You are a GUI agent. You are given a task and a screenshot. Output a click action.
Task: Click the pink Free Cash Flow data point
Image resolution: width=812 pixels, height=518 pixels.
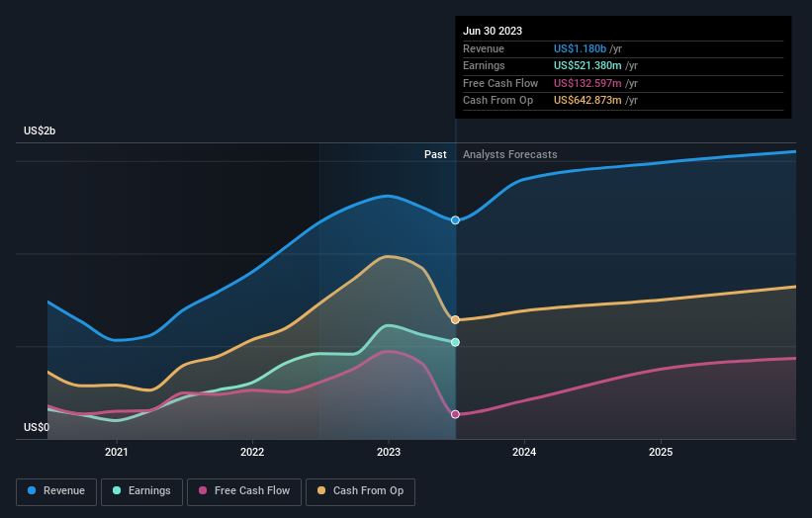[x=455, y=414]
